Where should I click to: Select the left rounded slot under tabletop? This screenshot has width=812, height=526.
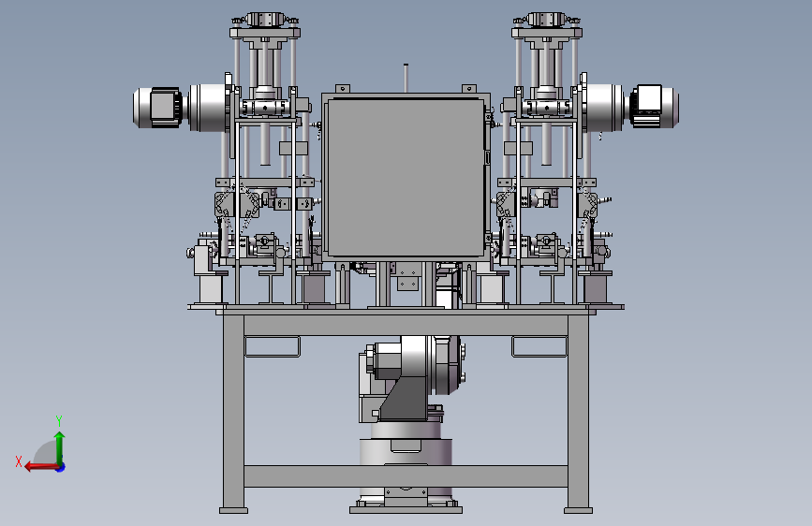[273, 346]
